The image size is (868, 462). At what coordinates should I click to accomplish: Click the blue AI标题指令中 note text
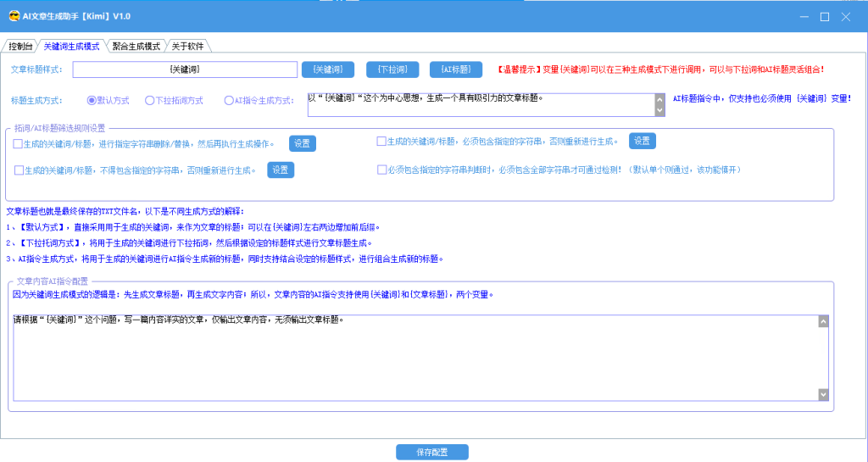(762, 98)
